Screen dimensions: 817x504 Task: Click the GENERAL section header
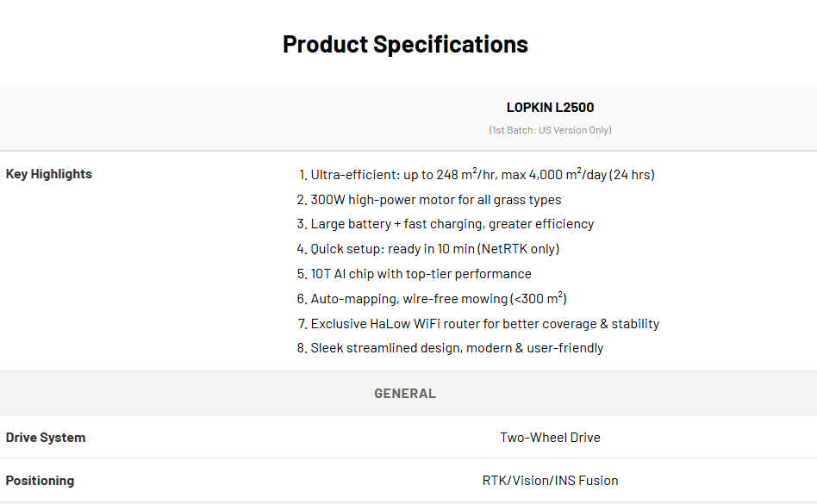(x=405, y=394)
